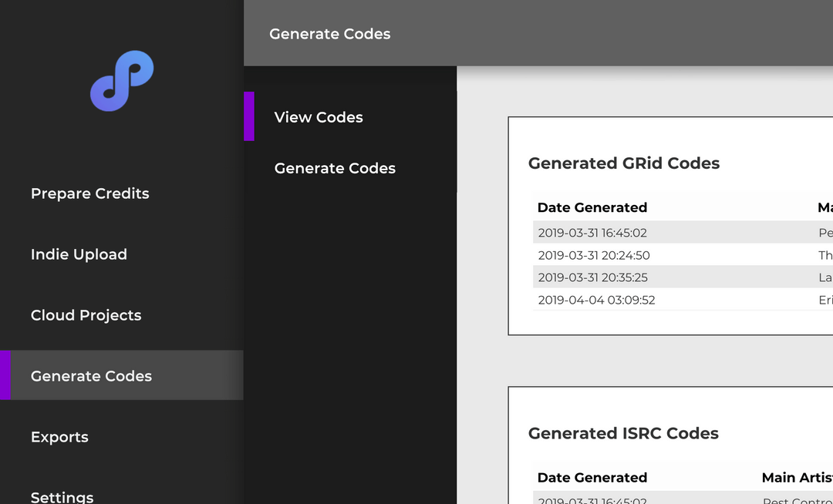Open the Prepare Credits section
This screenshot has height=504, width=833.
click(x=90, y=193)
